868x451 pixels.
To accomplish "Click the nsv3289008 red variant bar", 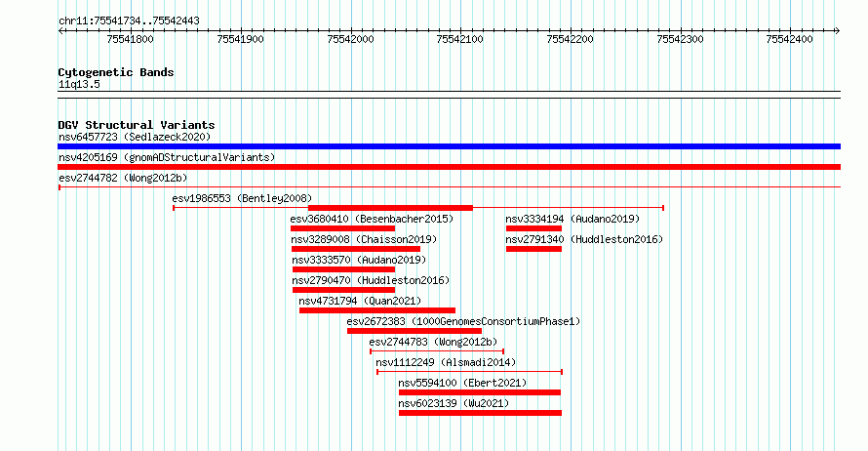I will [356, 249].
